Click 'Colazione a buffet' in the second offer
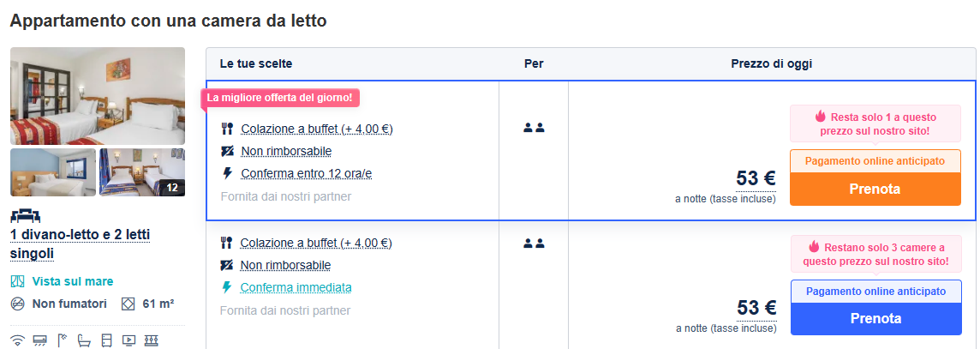Screen dimensions: 980x349 coord(316,243)
